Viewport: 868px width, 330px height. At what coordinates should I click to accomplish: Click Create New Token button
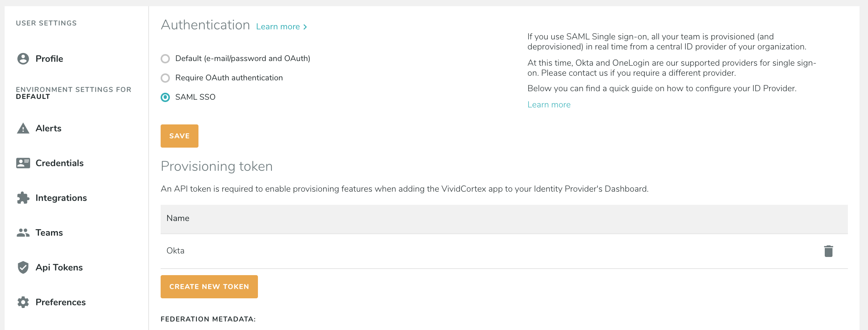pos(209,287)
